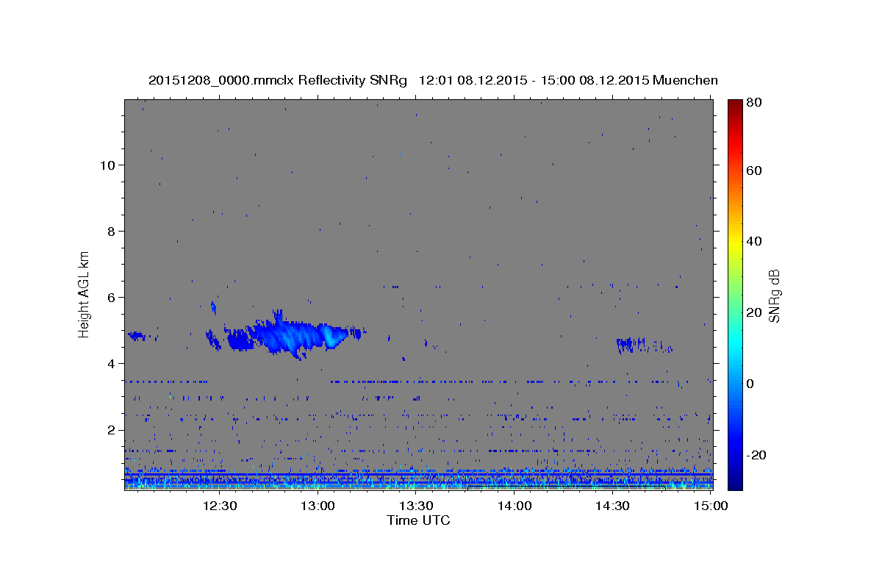This screenshot has height=588, width=882.
Task: Click the dark blue bottom of colorbar
Action: tap(735, 478)
